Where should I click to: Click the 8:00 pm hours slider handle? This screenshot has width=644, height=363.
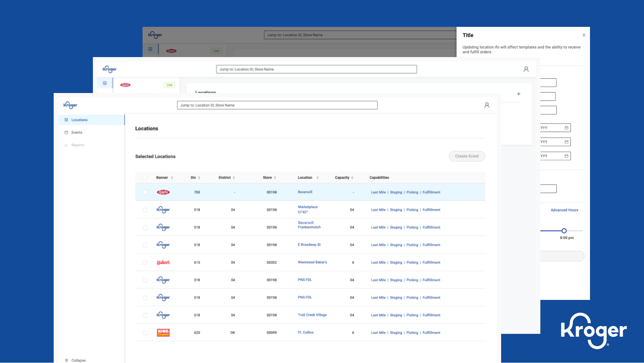click(x=564, y=231)
